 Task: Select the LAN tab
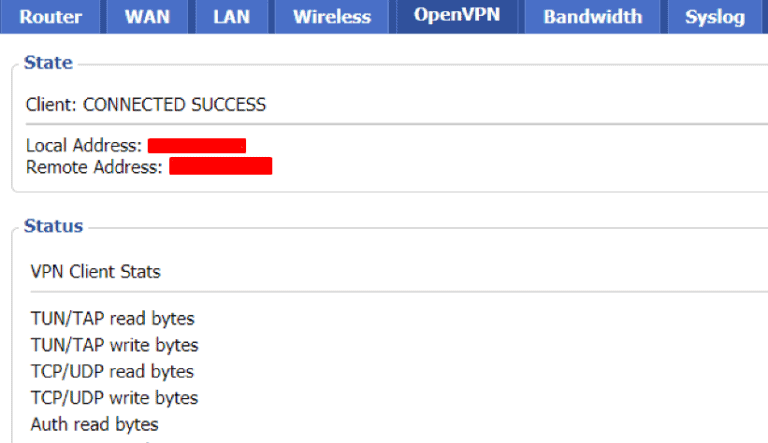tap(231, 17)
